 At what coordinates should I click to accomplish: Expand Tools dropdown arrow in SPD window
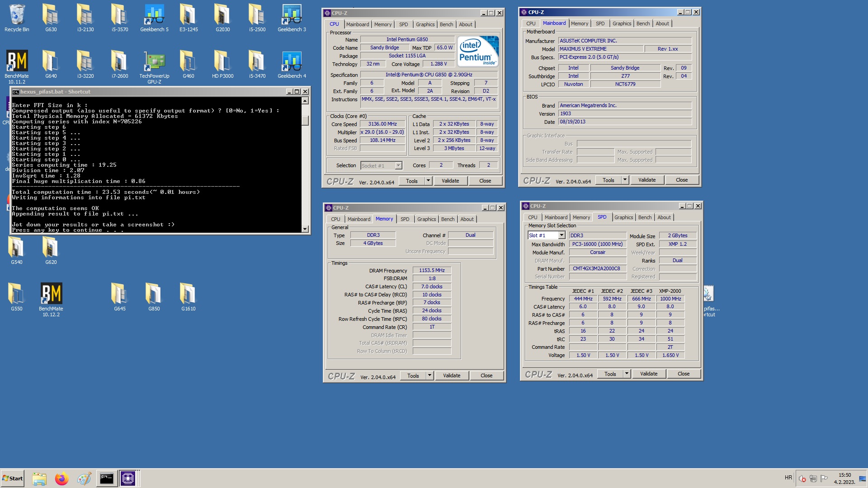(627, 374)
